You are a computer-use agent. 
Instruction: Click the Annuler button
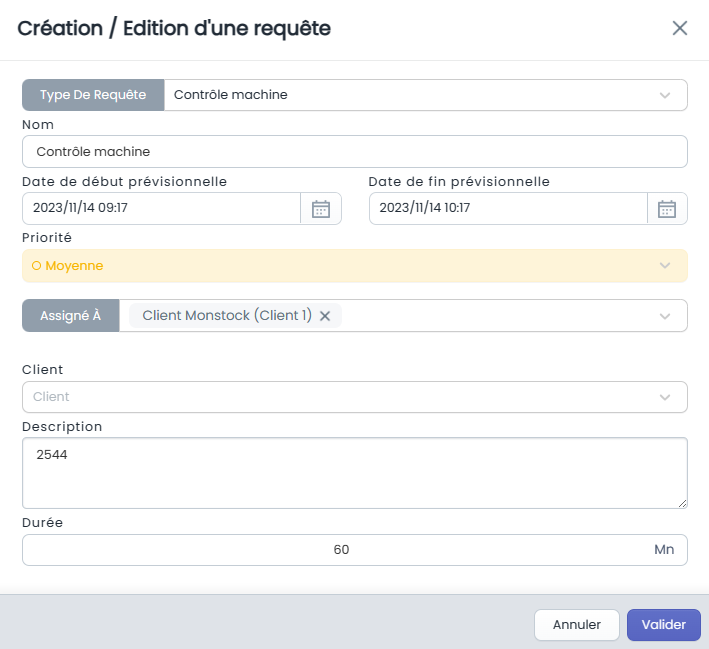[x=577, y=625]
